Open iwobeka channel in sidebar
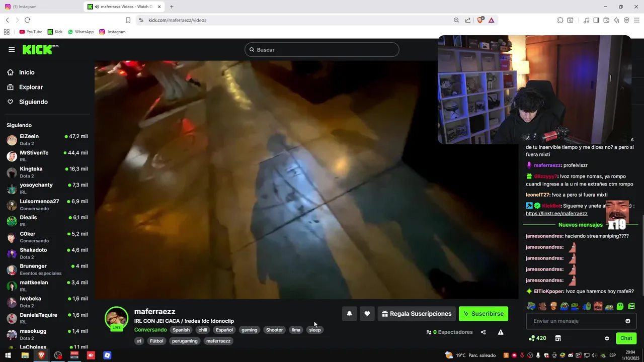644x362 pixels. (x=47, y=302)
